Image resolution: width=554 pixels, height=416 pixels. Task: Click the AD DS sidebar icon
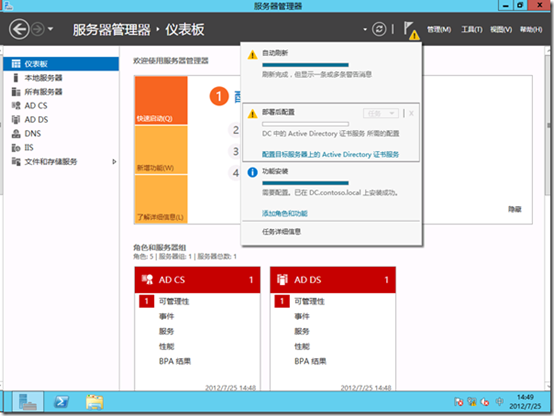[16, 119]
